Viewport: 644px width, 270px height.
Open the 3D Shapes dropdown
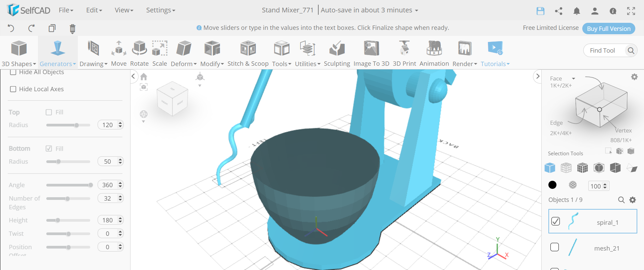[x=18, y=54]
